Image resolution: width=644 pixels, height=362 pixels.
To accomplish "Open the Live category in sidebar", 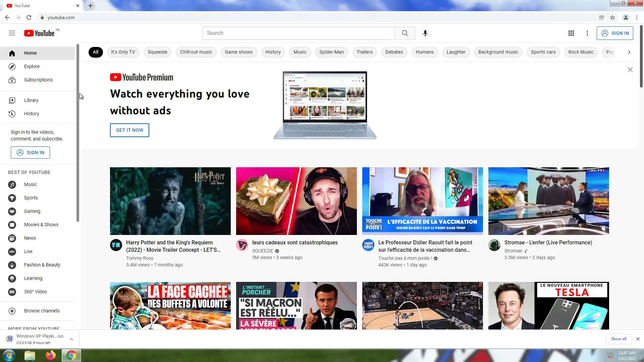I will click(28, 251).
